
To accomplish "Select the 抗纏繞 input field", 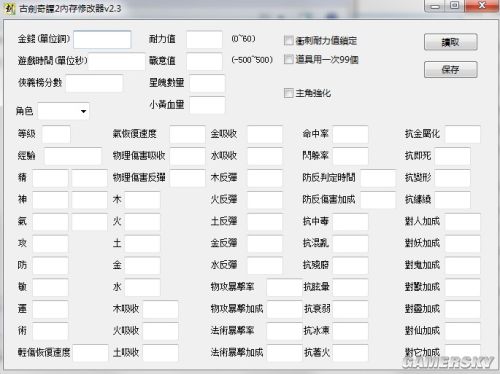I will (453, 200).
